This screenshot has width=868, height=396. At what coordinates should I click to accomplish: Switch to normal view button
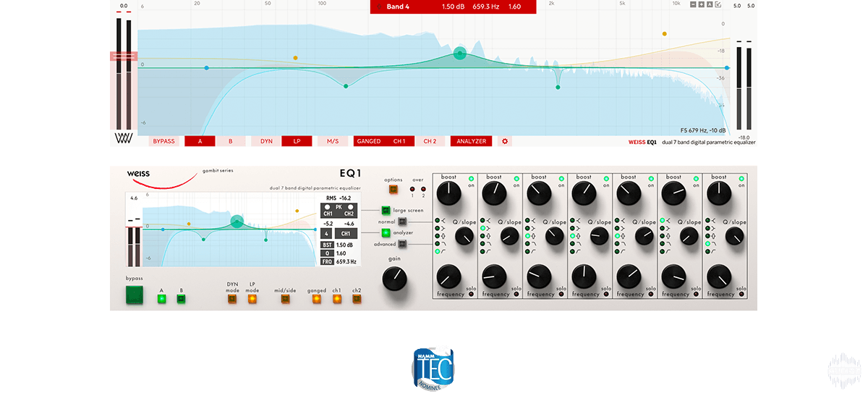click(403, 222)
